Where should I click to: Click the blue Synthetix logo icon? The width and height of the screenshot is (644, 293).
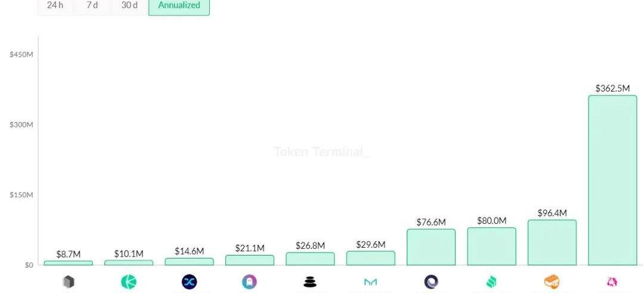point(189,282)
